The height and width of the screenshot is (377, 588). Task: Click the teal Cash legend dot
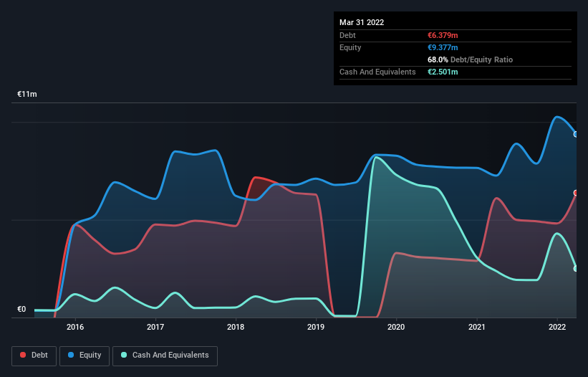click(x=124, y=355)
